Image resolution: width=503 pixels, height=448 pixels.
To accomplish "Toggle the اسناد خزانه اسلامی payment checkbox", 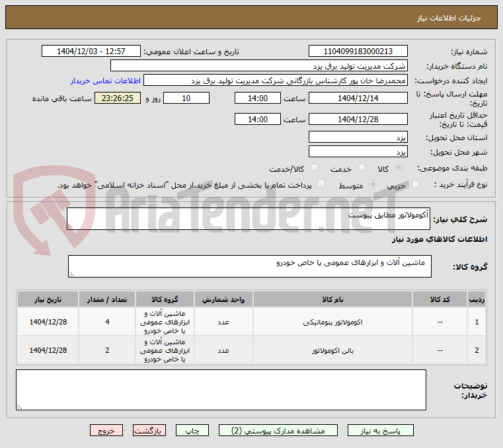I will 321,184.
